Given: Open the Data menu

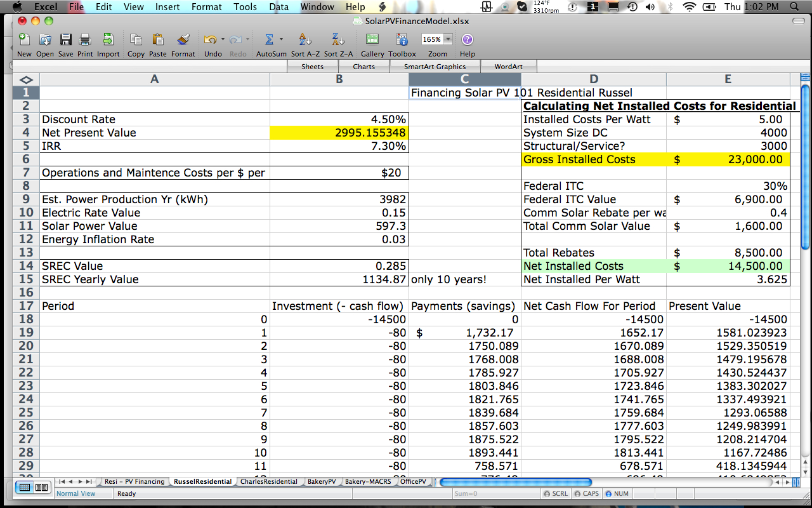Looking at the screenshot, I should (278, 7).
